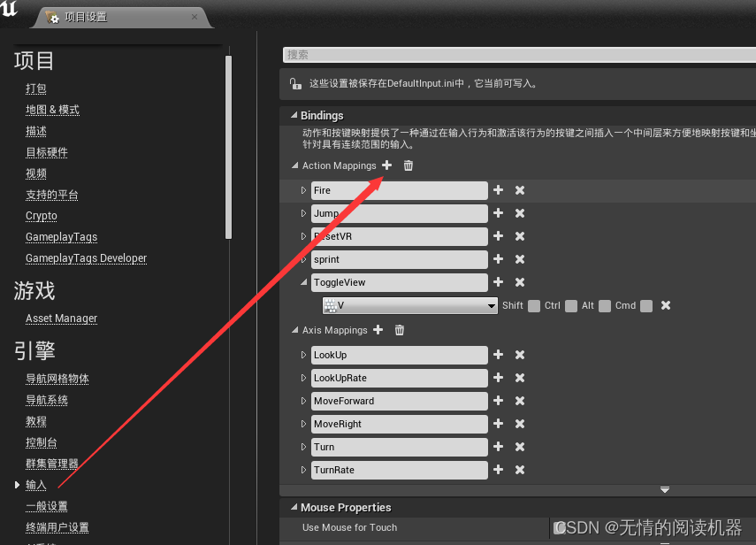The width and height of the screenshot is (756, 545).
Task: Open 一般设置 settings page
Action: [x=47, y=506]
